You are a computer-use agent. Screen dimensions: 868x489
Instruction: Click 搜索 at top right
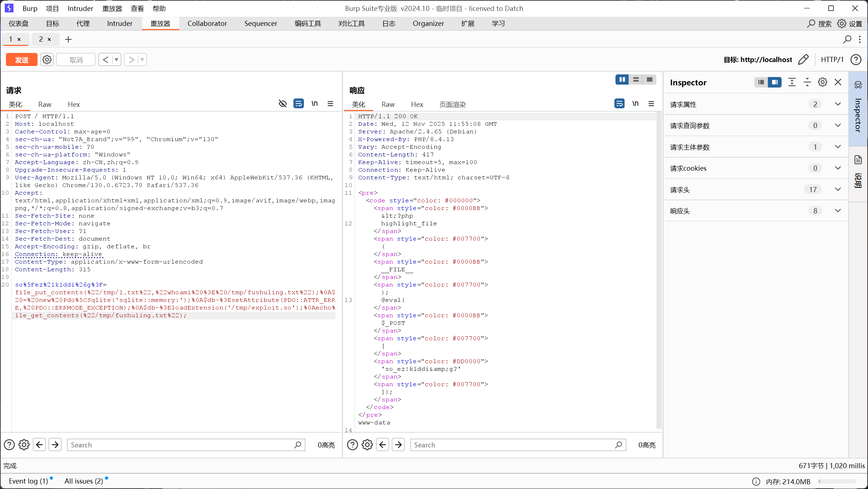[820, 24]
